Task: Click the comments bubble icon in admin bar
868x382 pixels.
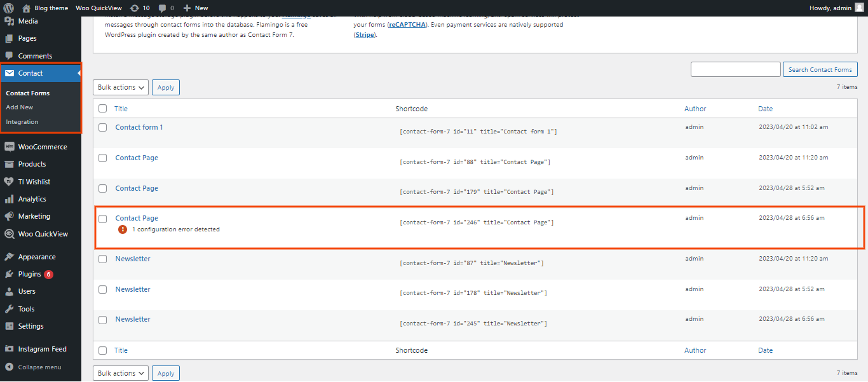Action: [163, 8]
